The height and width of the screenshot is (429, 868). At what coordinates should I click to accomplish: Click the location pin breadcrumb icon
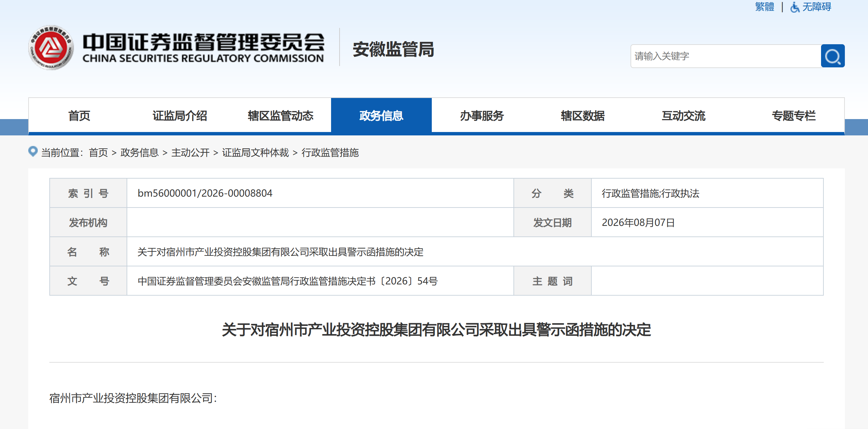(x=33, y=151)
